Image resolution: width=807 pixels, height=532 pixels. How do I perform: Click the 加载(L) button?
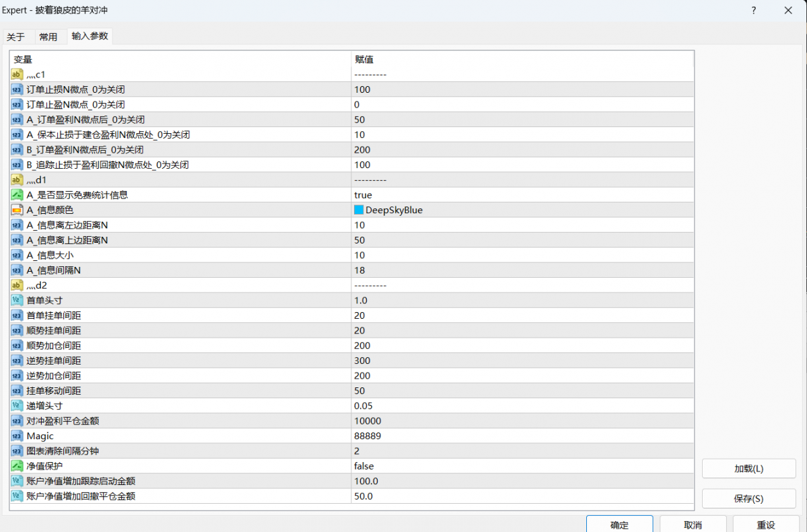pyautogui.click(x=749, y=469)
